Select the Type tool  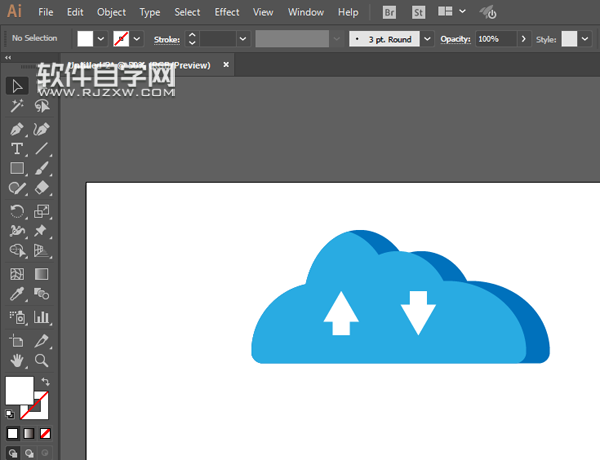click(17, 149)
